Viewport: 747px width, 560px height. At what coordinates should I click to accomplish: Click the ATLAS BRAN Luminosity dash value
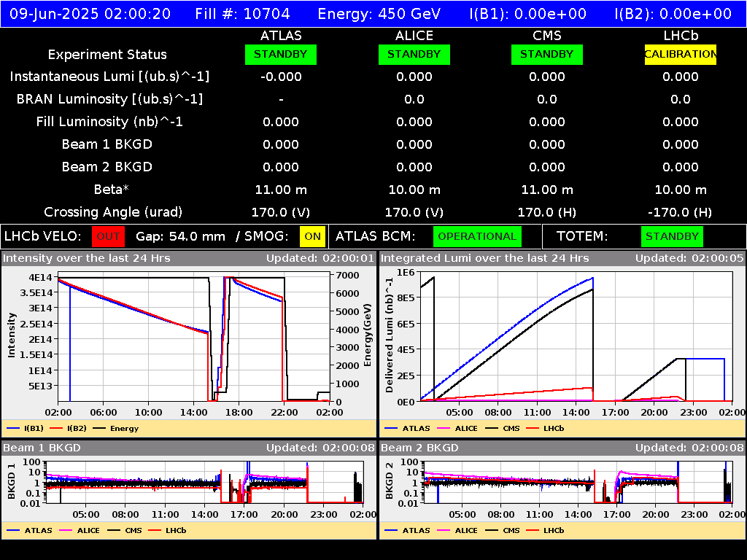(281, 99)
